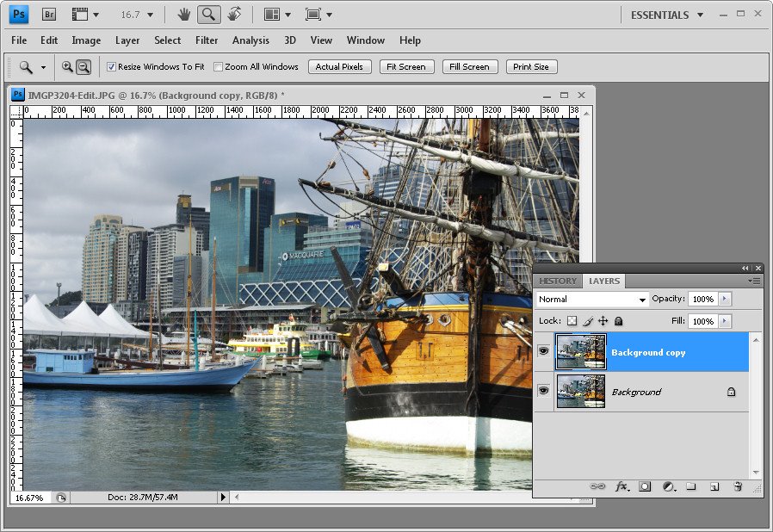The width and height of the screenshot is (773, 532).
Task: Open the Opacity slider arrow
Action: click(x=725, y=299)
